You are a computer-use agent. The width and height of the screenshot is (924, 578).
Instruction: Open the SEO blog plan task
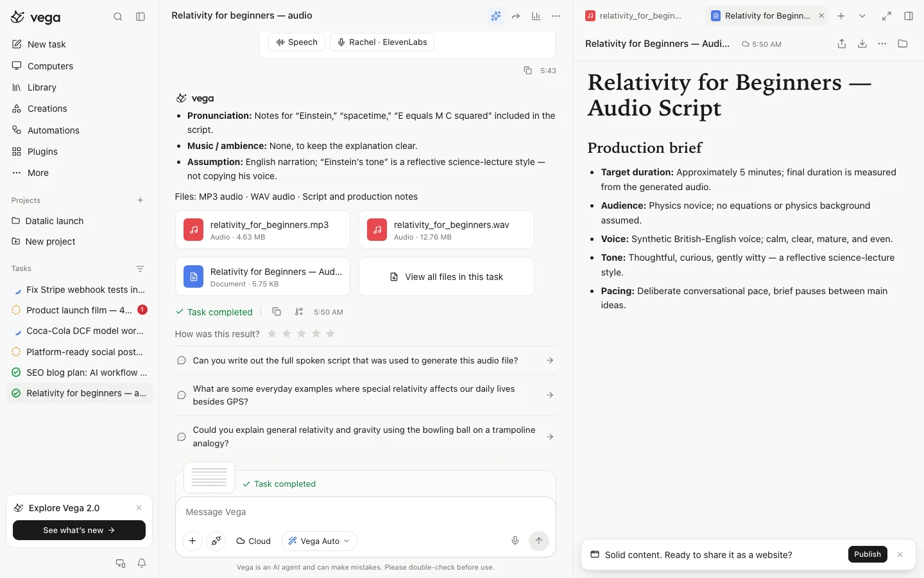80,372
